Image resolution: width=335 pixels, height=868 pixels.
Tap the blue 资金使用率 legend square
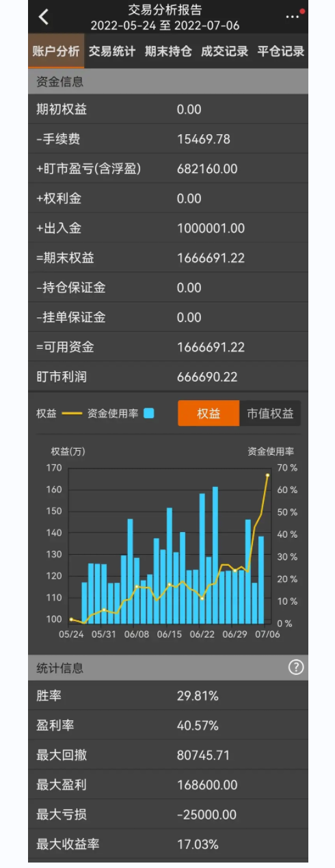click(x=149, y=414)
